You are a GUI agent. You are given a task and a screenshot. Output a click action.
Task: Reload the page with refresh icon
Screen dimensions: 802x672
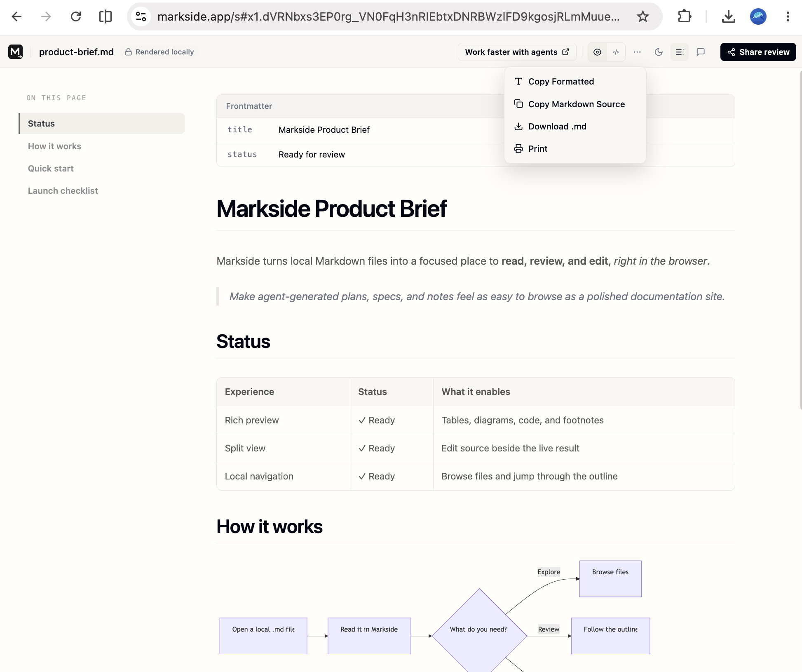point(76,16)
